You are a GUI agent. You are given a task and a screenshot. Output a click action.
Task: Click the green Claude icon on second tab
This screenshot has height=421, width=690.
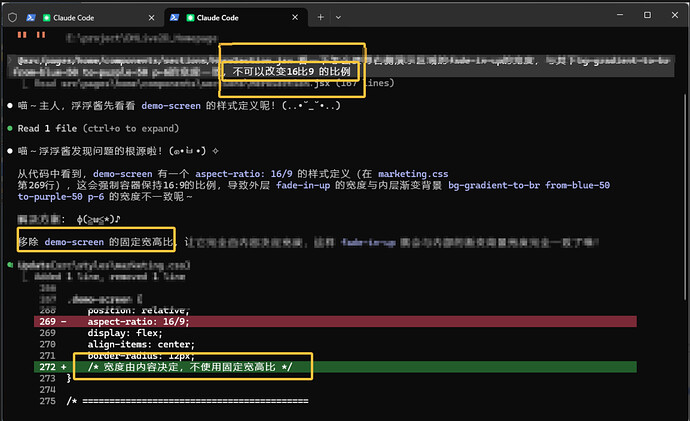point(190,18)
